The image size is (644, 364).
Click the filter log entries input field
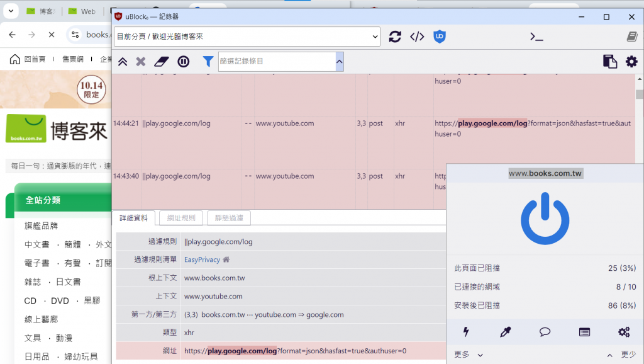(x=277, y=62)
